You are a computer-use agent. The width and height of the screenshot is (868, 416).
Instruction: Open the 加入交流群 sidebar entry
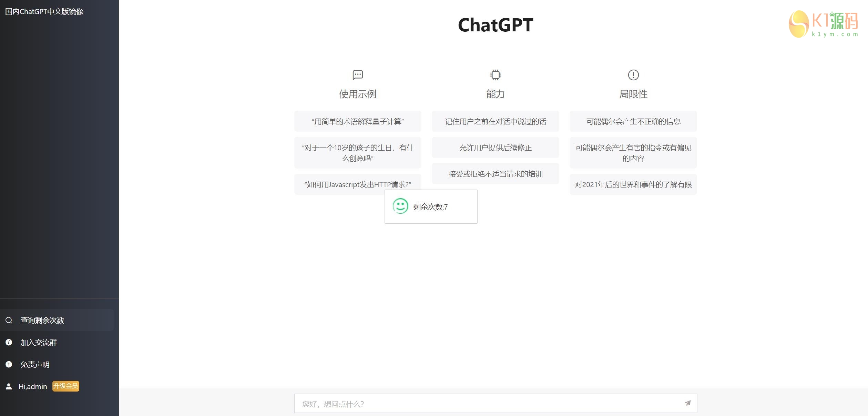tap(39, 342)
